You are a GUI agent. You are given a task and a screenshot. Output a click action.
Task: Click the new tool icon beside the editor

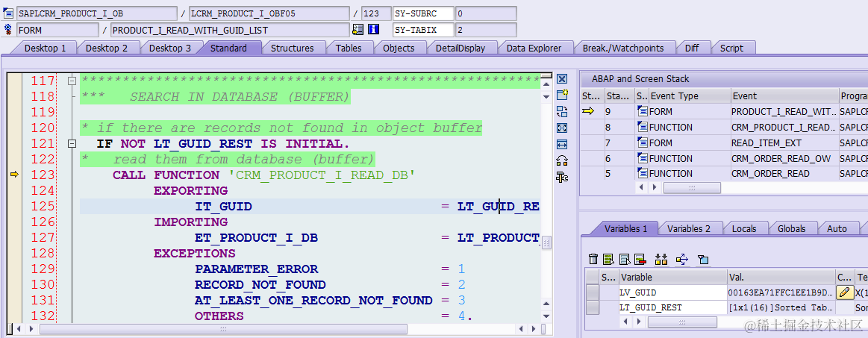click(562, 95)
